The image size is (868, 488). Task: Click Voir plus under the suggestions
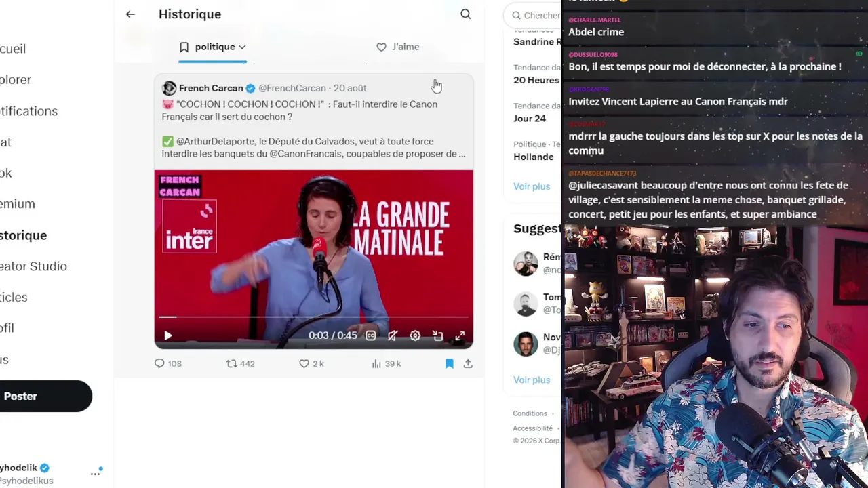(x=532, y=380)
